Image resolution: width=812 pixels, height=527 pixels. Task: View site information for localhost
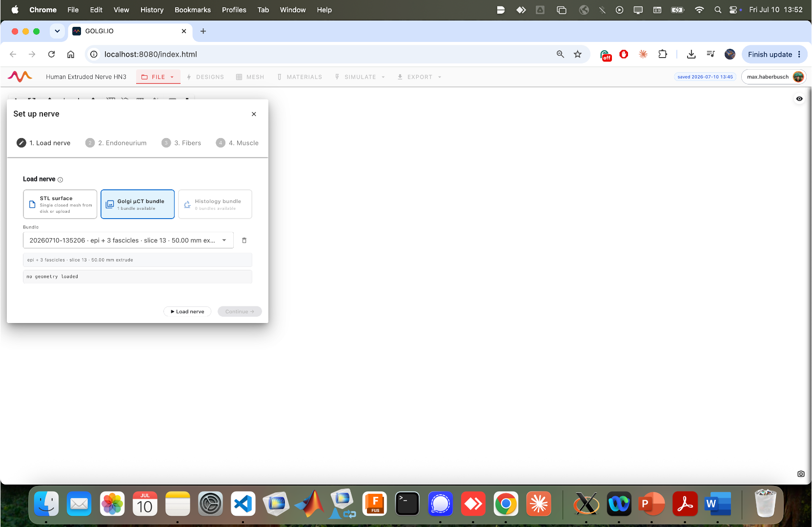94,54
